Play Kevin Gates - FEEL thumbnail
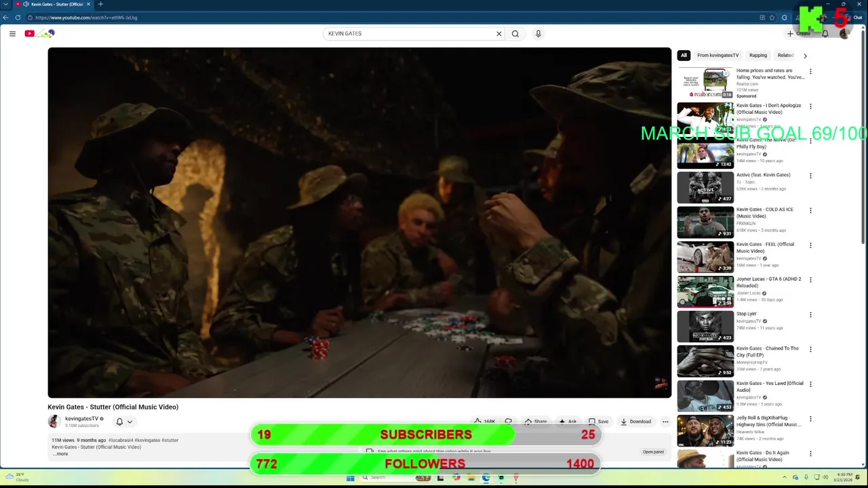Viewport: 868px width, 488px height. (x=705, y=257)
